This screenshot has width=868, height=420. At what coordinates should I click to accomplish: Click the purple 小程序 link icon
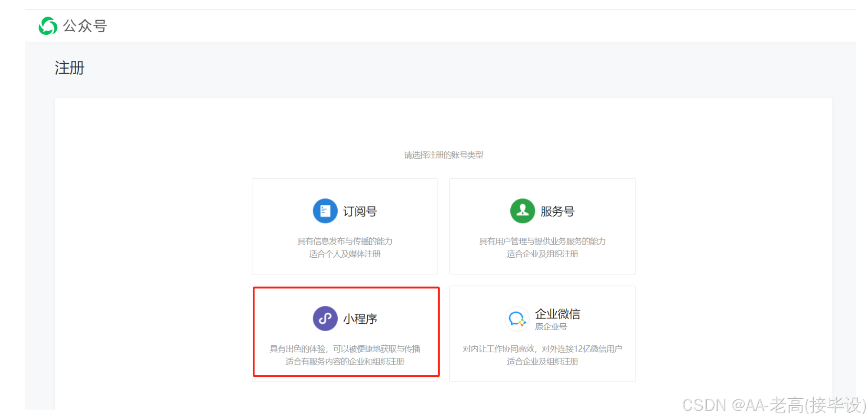[325, 318]
